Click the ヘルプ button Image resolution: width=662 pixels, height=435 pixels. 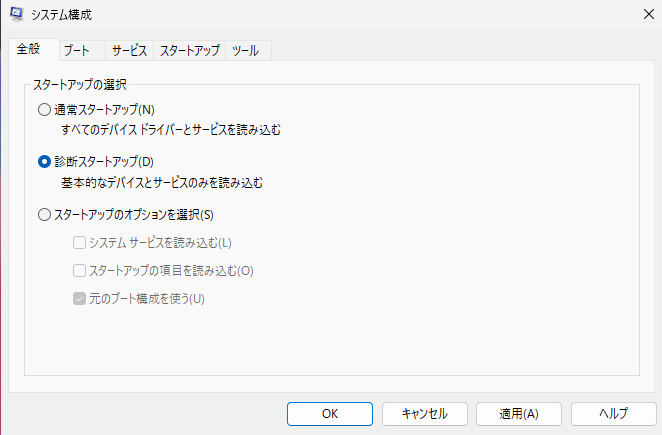(x=614, y=414)
